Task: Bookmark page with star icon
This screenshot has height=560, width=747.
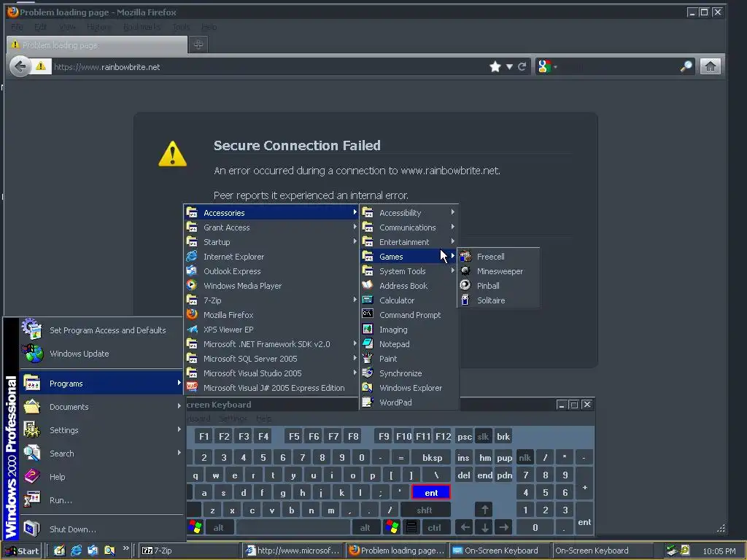Action: [495, 66]
